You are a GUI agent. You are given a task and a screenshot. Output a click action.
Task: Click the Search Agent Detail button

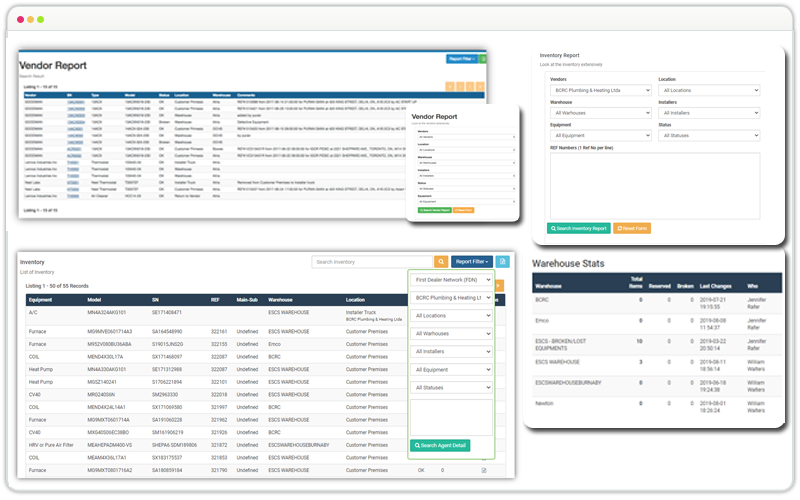pyautogui.click(x=440, y=445)
